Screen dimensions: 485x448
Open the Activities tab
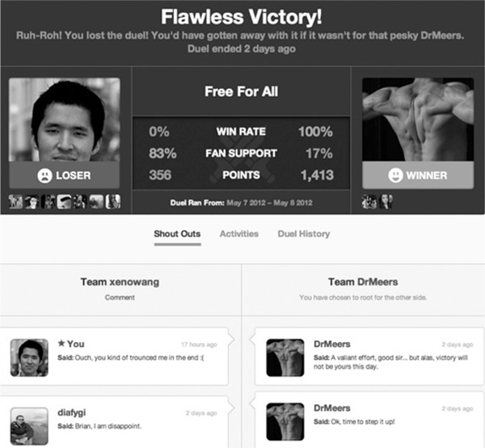[x=239, y=234]
